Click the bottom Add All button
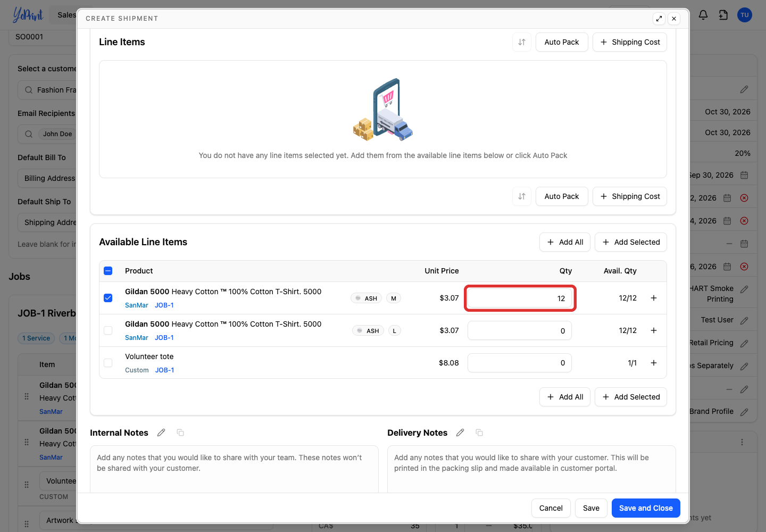The image size is (766, 532). 565,397
